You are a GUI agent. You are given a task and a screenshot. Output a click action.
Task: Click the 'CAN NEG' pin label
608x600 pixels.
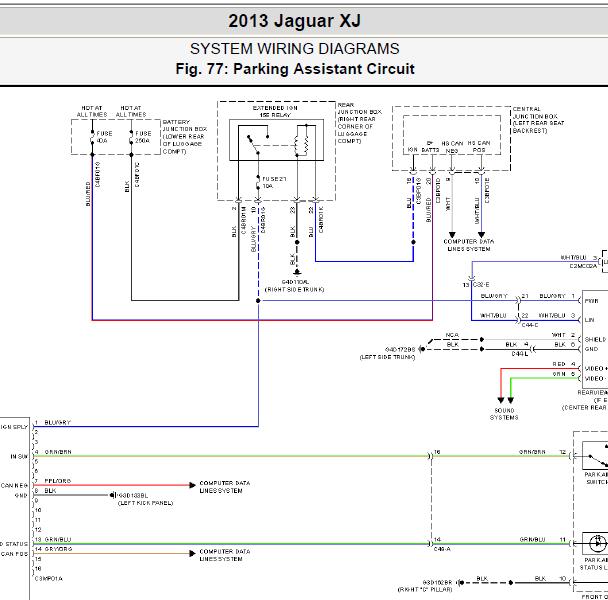pyautogui.click(x=14, y=485)
